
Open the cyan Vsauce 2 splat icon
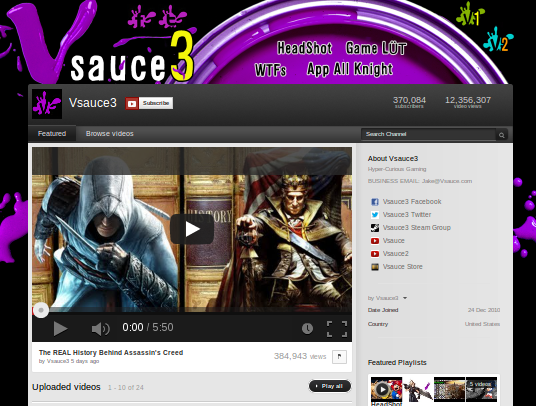pos(498,40)
